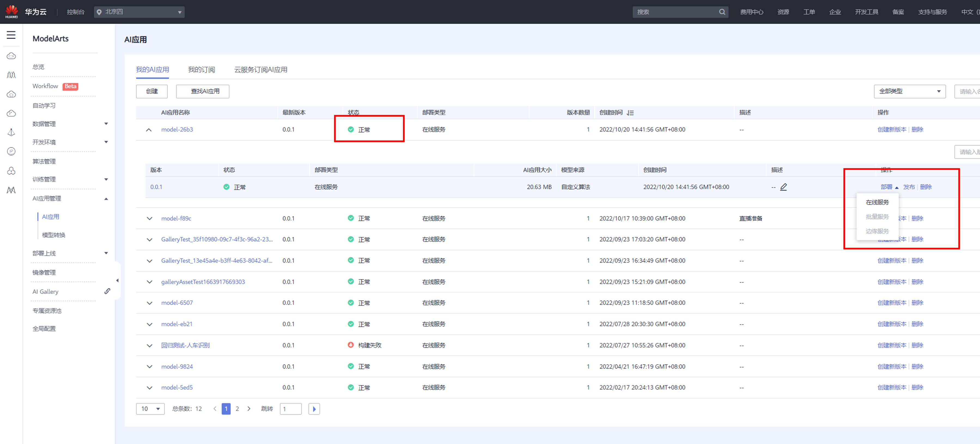
Task: Click the page jump number input field
Action: click(291, 409)
